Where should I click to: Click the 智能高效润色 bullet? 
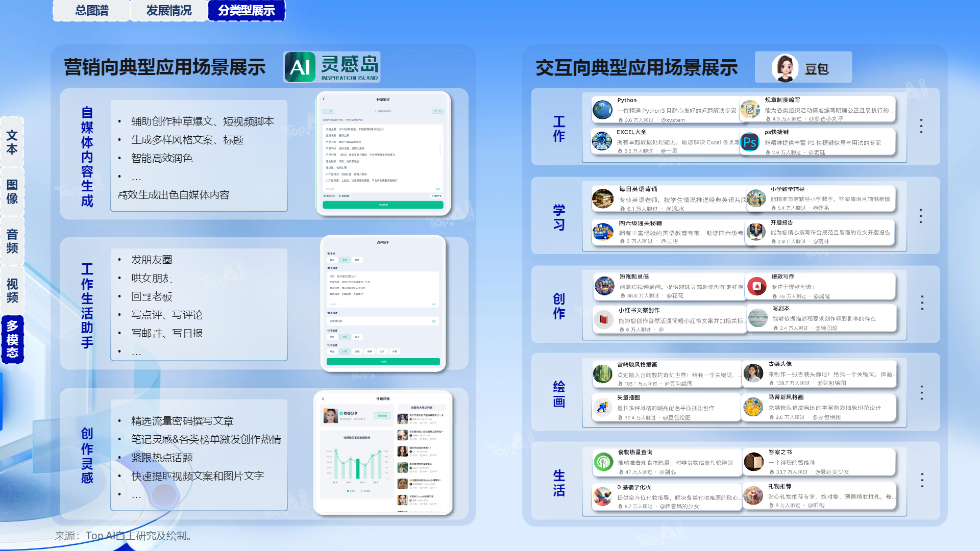pos(162,158)
